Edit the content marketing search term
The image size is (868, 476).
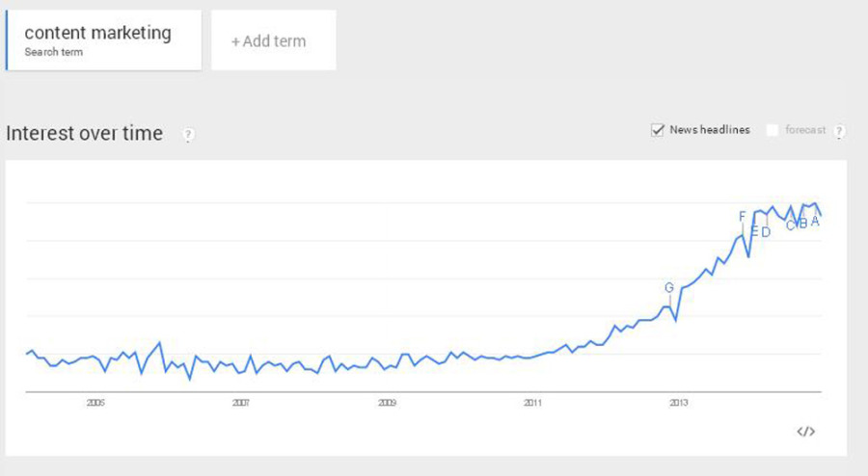pos(98,35)
